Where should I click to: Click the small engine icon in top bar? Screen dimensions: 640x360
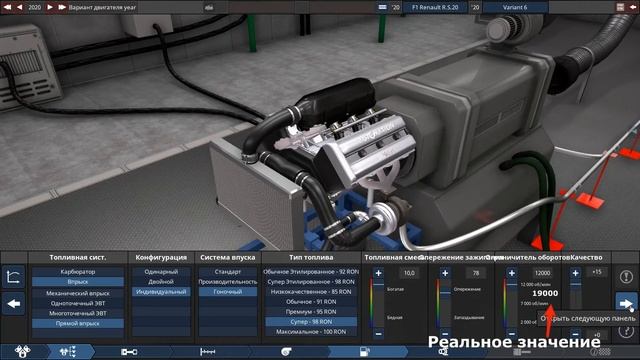[209, 7]
